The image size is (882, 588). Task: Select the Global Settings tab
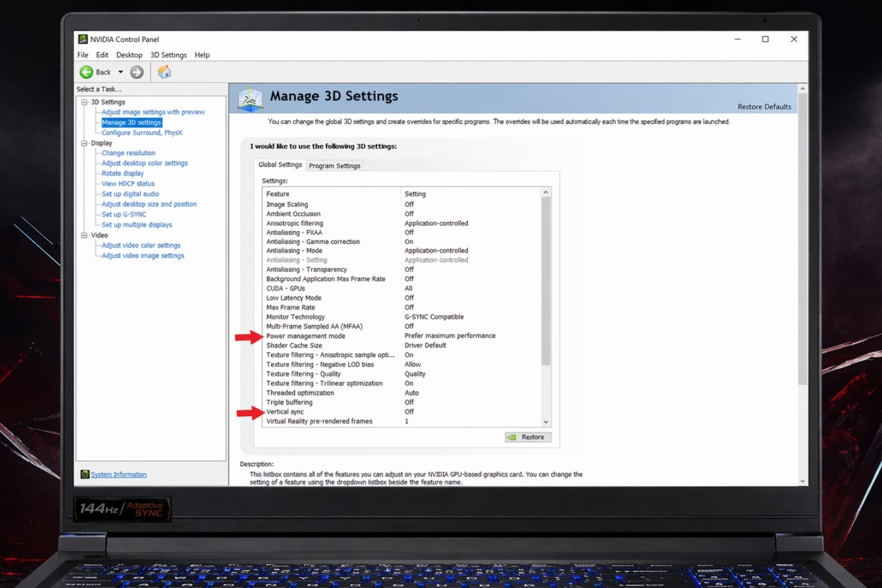click(280, 165)
